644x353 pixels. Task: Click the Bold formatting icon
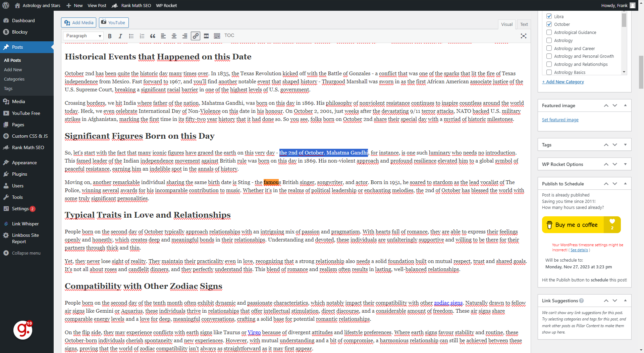(x=110, y=36)
